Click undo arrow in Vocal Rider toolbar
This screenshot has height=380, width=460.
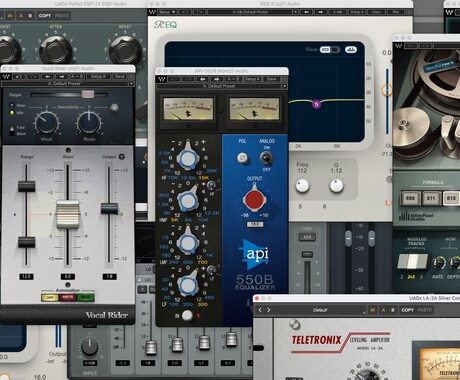[x=18, y=77]
